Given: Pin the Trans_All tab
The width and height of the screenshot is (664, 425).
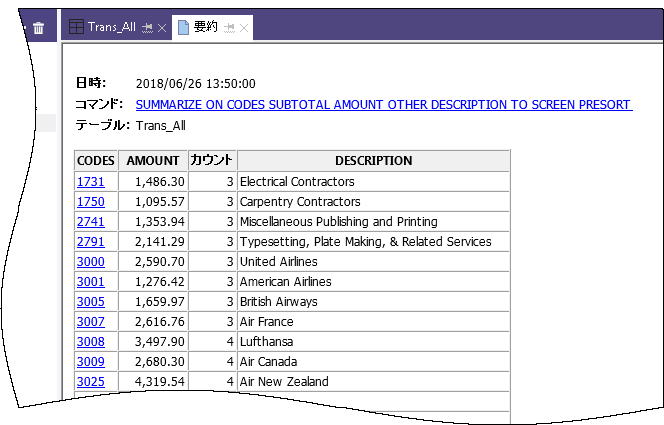Looking at the screenshot, I should [x=146, y=27].
